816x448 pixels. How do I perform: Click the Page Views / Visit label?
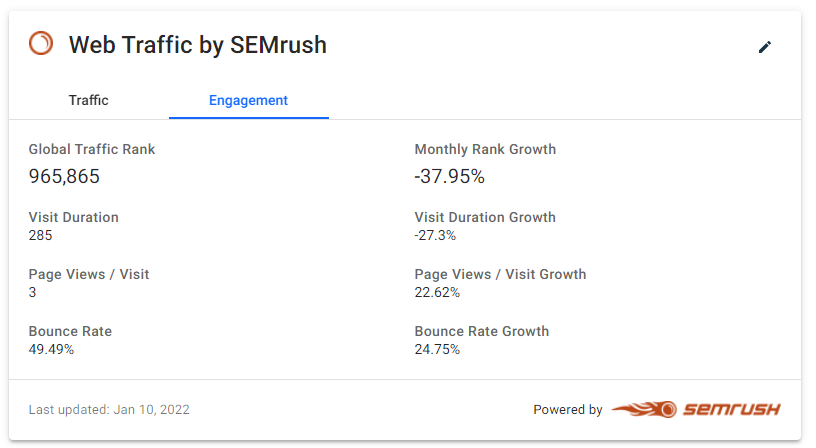coord(88,274)
